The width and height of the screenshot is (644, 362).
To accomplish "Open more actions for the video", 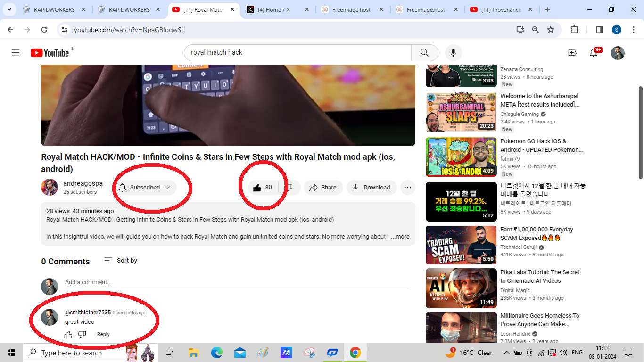I will coord(408,188).
